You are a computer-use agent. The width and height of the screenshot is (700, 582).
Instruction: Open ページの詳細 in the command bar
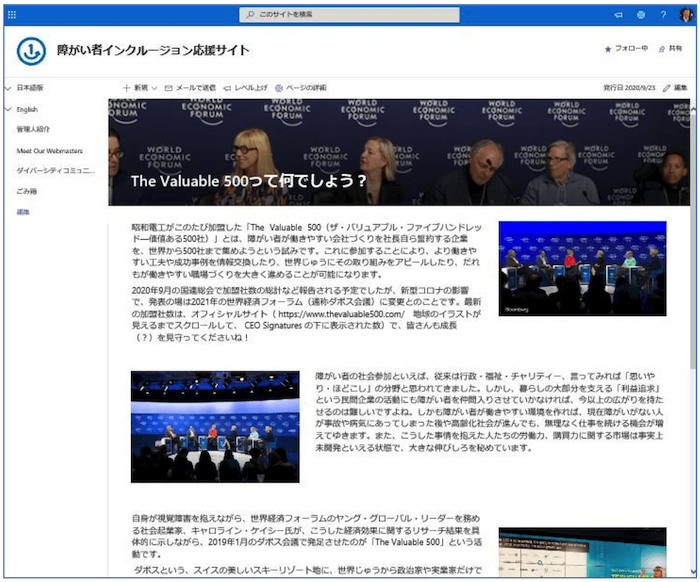click(x=301, y=88)
